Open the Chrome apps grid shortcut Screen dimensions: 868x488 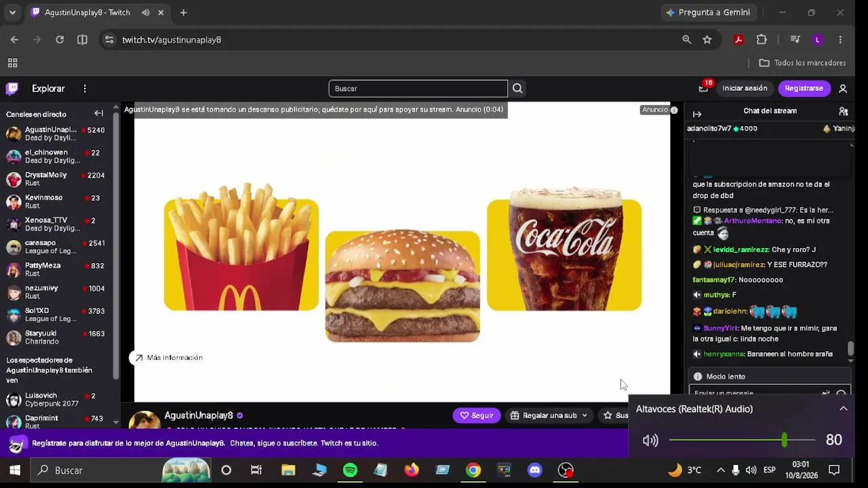coord(12,63)
